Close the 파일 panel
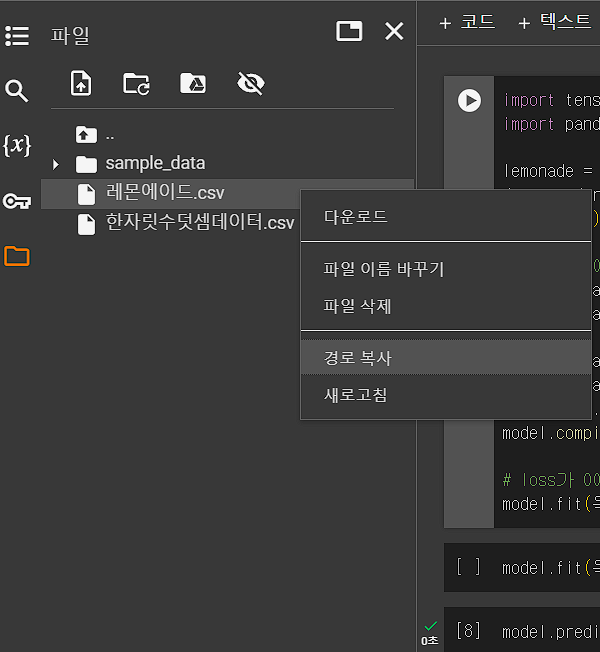The image size is (600, 652). coord(394,31)
